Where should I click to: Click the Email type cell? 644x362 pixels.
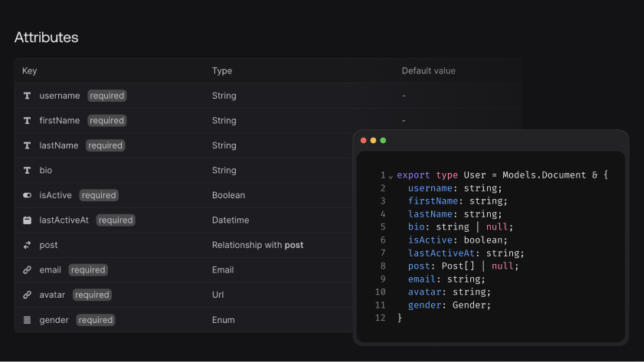223,270
